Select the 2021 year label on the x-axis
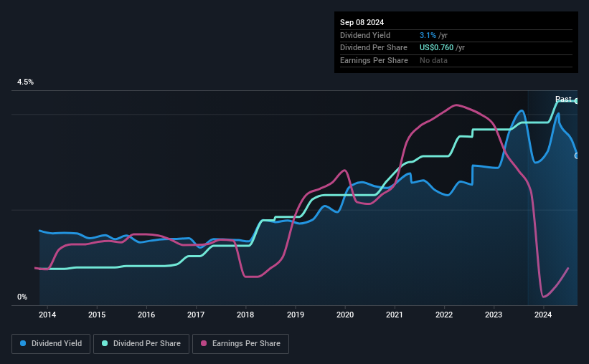Screen dimensions: 589x364 [x=395, y=315]
